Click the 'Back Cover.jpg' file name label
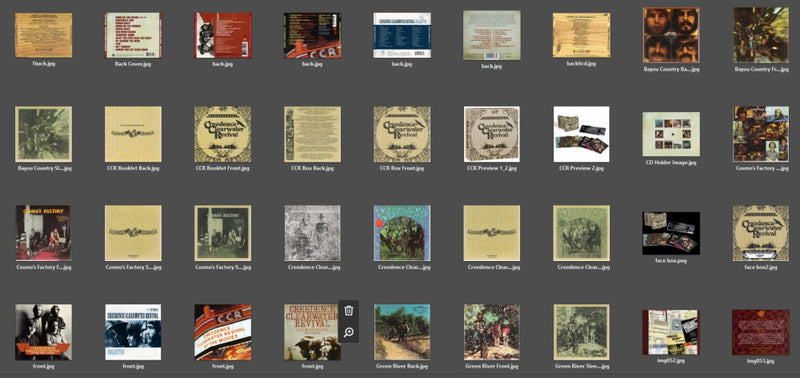This screenshot has height=378, width=800. point(133,64)
